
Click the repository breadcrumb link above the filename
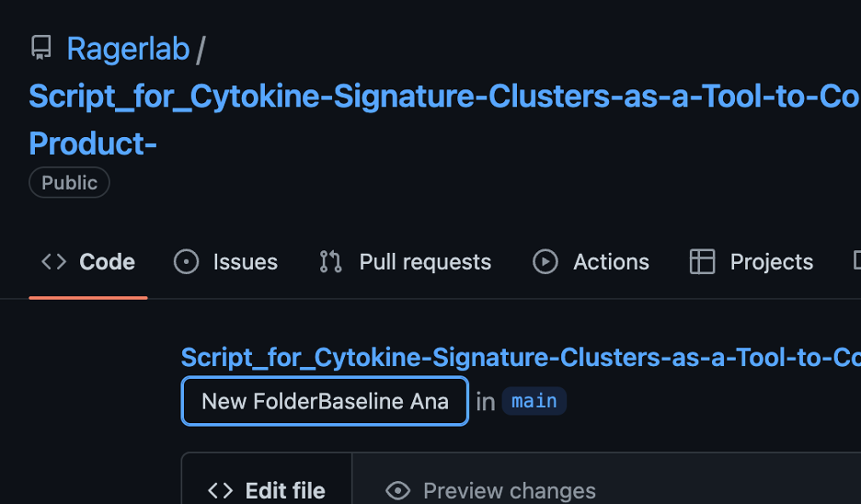(520, 357)
